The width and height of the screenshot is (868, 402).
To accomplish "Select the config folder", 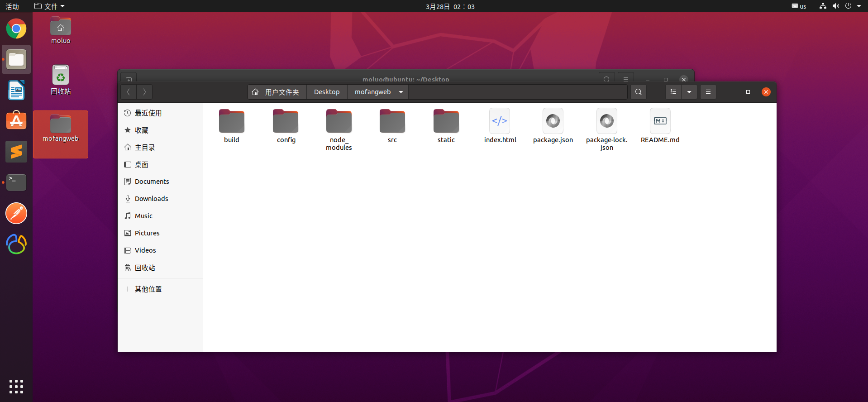I will click(x=286, y=127).
